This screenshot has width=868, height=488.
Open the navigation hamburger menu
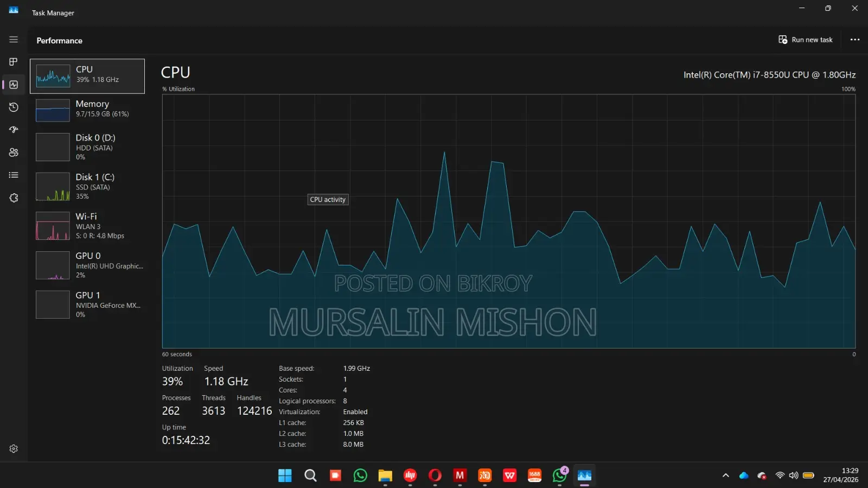[x=14, y=40]
